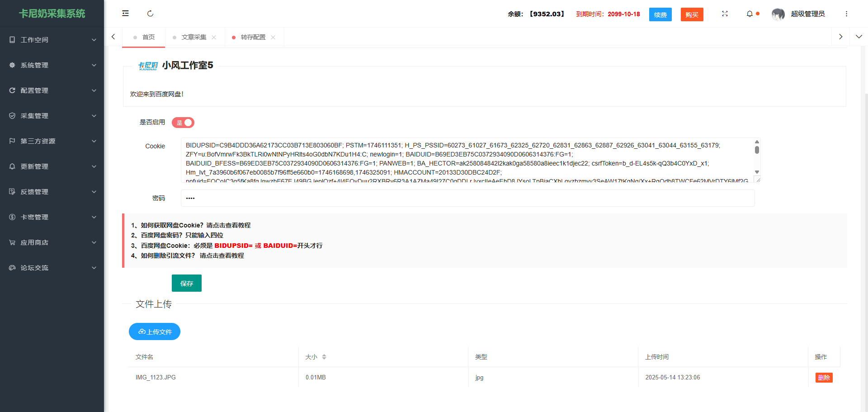The height and width of the screenshot is (412, 868).
Task: Close the 文章采集 tab
Action: pyautogui.click(x=214, y=37)
